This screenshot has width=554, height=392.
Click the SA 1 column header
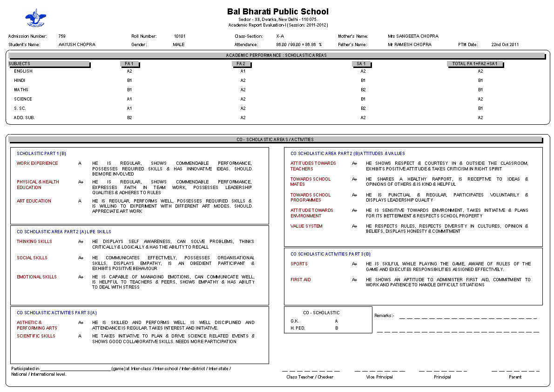pos(362,64)
